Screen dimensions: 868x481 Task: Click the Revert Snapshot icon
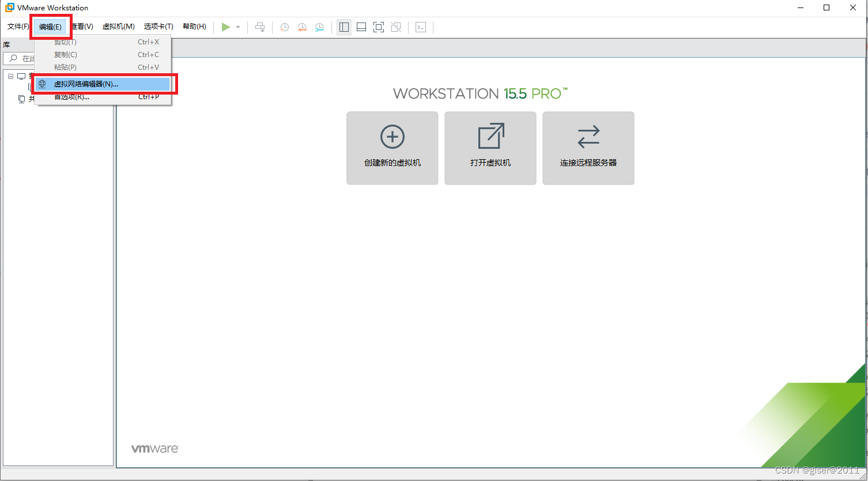[302, 27]
